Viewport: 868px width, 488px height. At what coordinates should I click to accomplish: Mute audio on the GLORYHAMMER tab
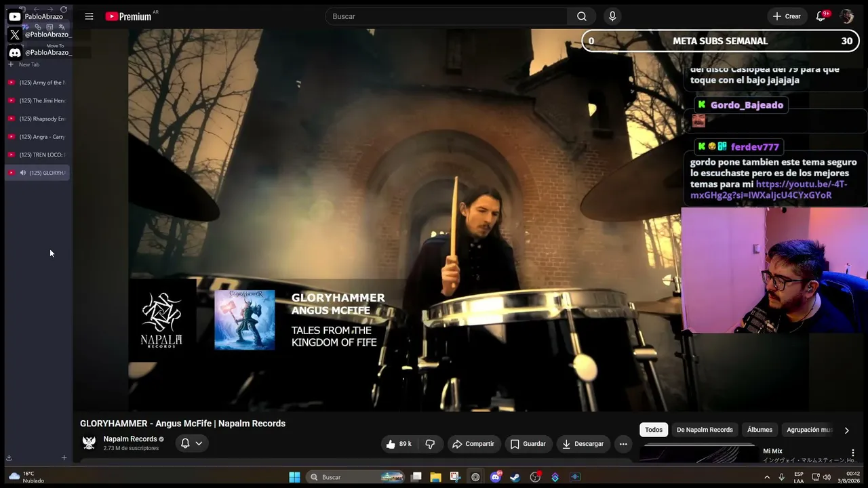click(22, 173)
